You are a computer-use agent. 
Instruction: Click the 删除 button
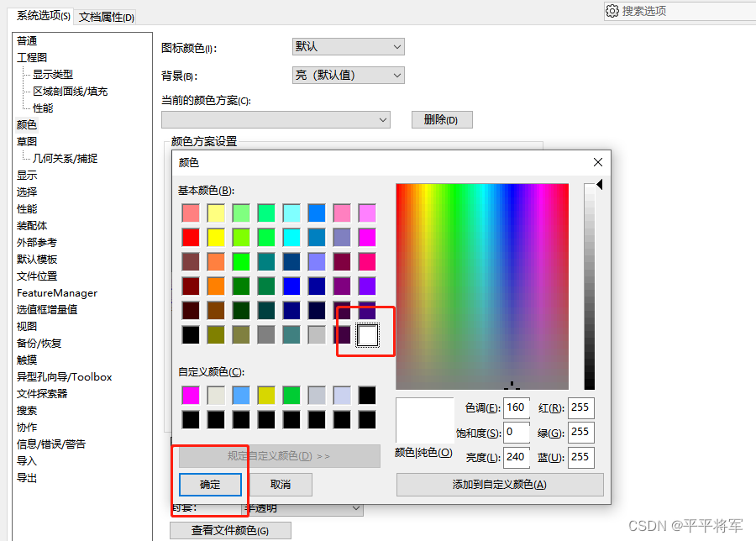coord(440,119)
